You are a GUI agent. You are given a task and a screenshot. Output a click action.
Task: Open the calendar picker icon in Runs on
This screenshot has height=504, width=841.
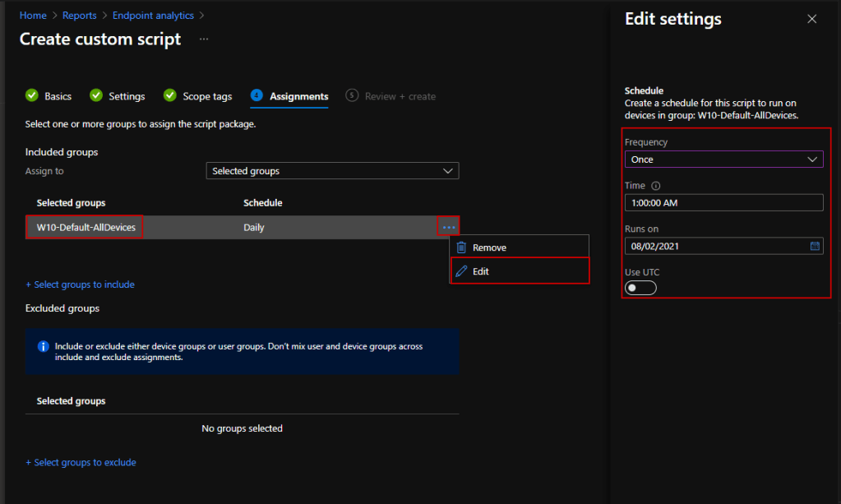tap(815, 246)
